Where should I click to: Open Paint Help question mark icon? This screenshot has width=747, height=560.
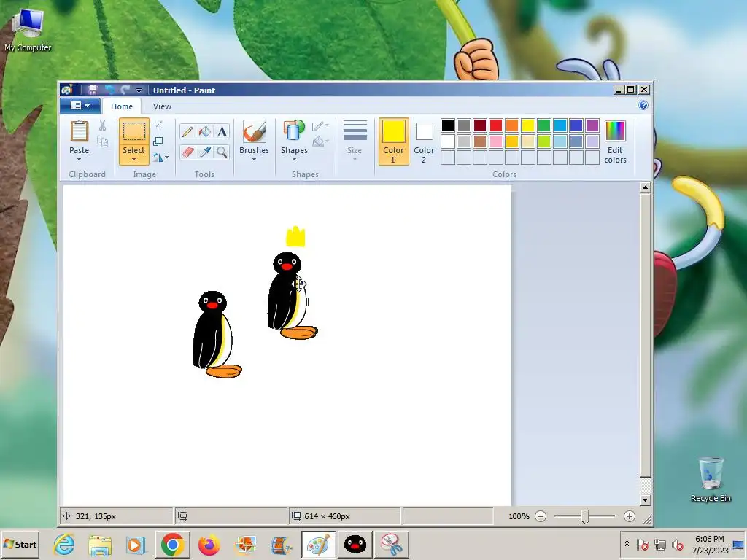point(643,105)
